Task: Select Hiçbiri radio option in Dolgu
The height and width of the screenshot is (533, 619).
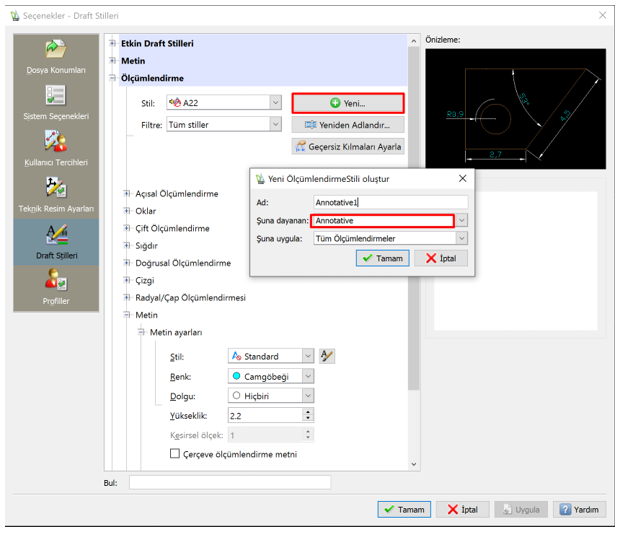Action: click(236, 395)
